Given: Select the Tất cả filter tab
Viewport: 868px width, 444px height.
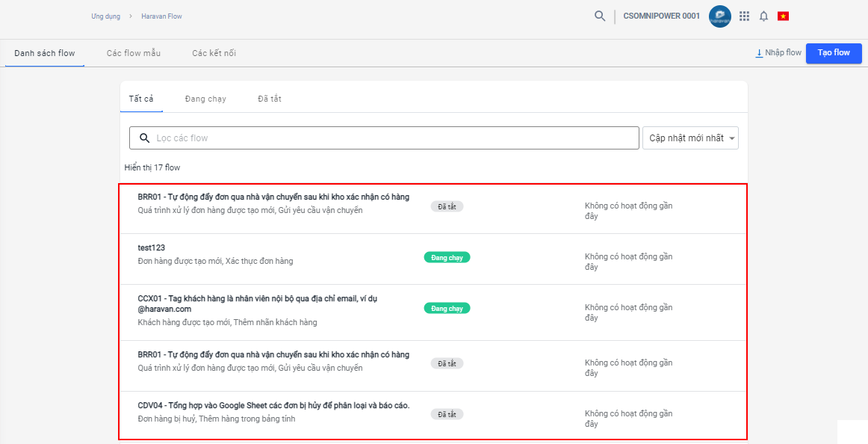Looking at the screenshot, I should point(141,99).
